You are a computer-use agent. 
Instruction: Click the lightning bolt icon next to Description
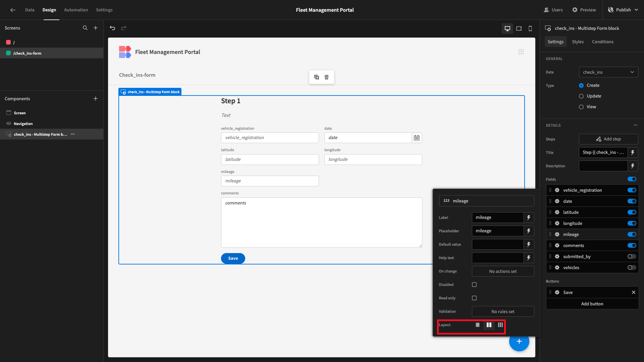pos(634,166)
